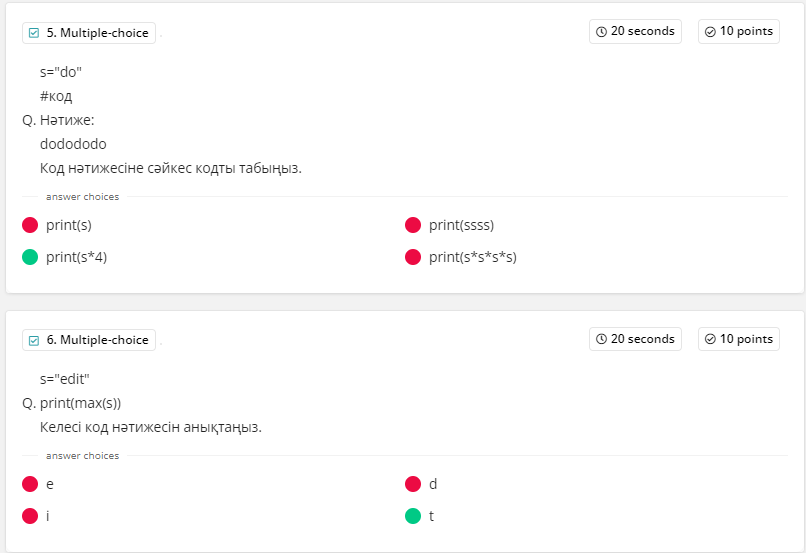Choose the red dot beside print(s*s*s*s)

[x=413, y=257]
